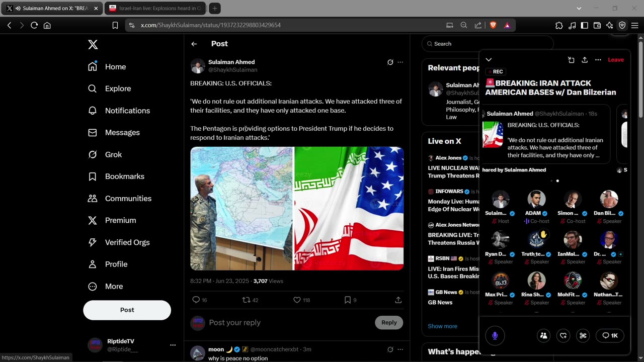The width and height of the screenshot is (644, 362).
Task: Send a heart reaction in the Space
Action: 563,335
